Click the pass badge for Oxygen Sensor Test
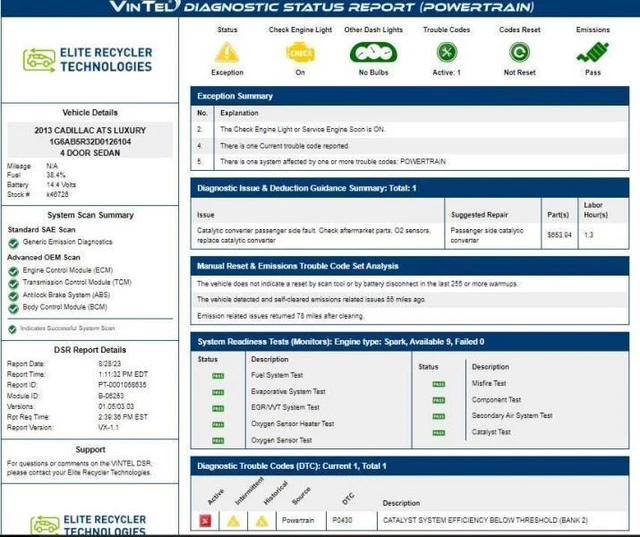 point(218,441)
